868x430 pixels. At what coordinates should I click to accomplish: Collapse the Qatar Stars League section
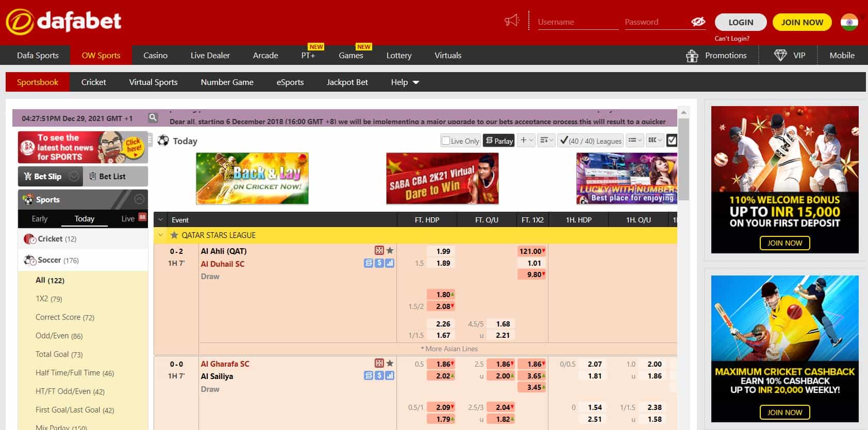click(x=160, y=235)
